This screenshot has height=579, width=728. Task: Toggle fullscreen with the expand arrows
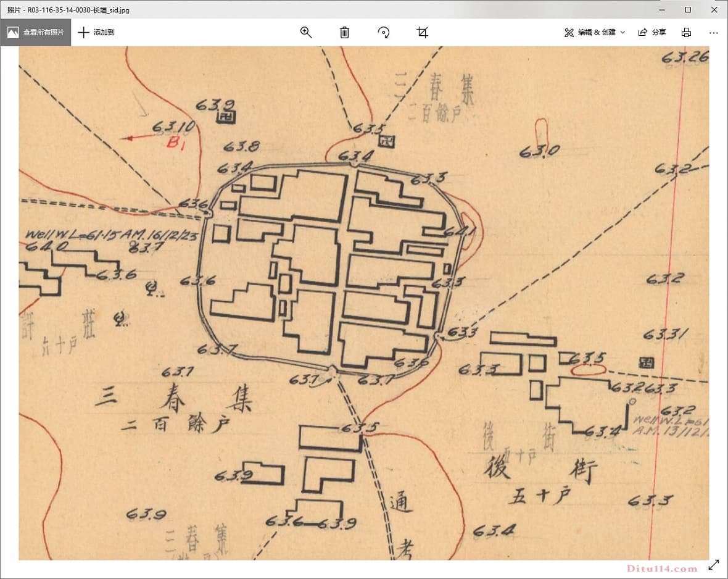(x=713, y=563)
